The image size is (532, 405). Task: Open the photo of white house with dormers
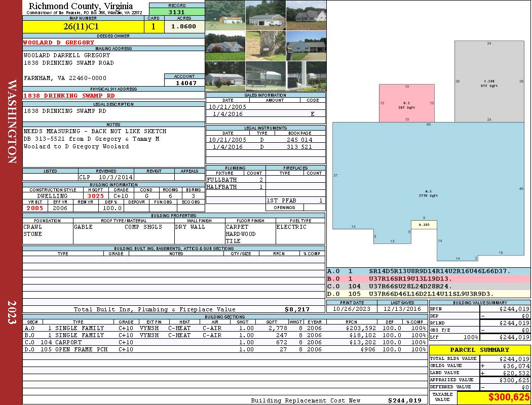[307, 15]
